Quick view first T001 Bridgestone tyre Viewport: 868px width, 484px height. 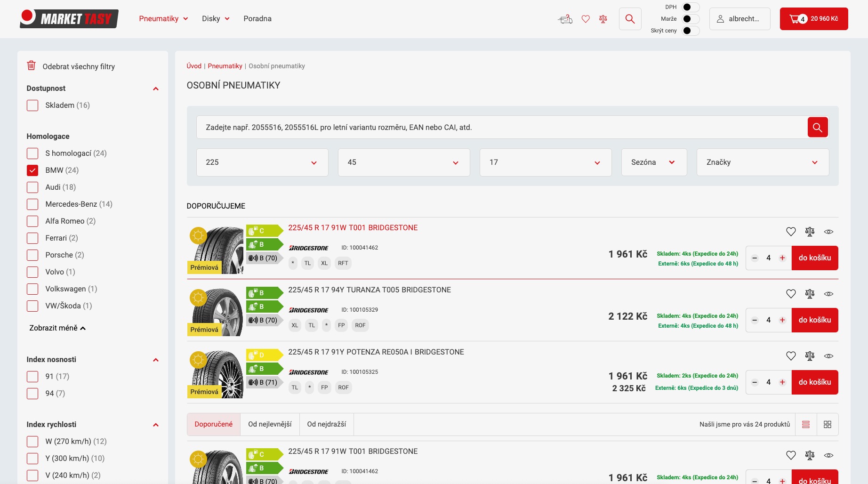[828, 232]
